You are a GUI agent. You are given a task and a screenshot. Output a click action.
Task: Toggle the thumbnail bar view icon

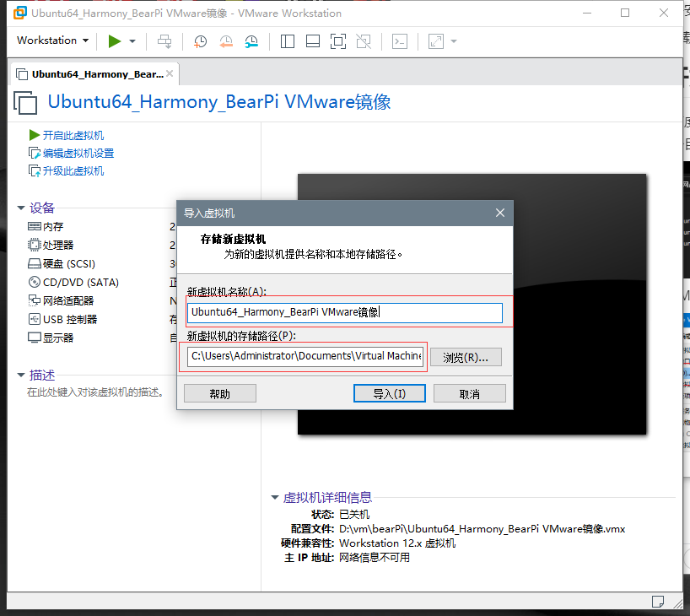click(x=313, y=41)
